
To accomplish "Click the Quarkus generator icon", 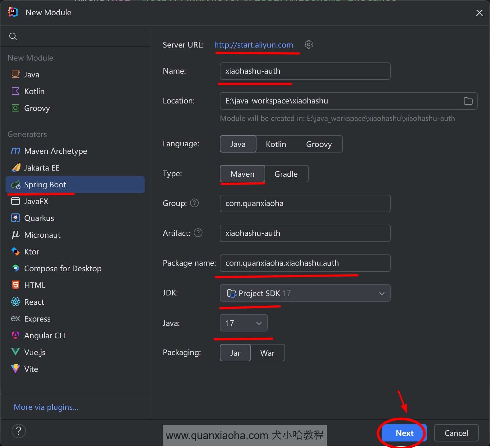I will (x=16, y=218).
